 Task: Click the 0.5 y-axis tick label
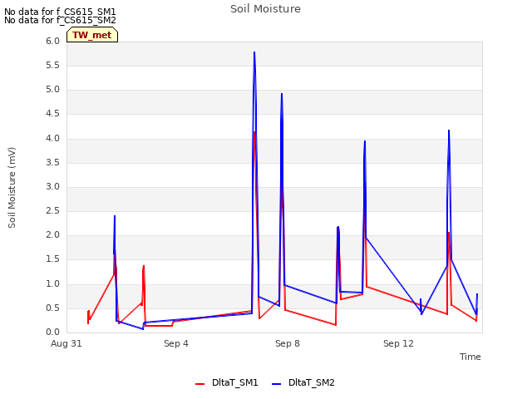tap(52, 308)
